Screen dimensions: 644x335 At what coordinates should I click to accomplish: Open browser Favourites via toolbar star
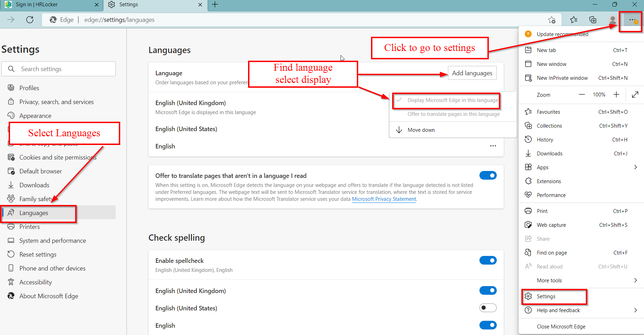(574, 20)
